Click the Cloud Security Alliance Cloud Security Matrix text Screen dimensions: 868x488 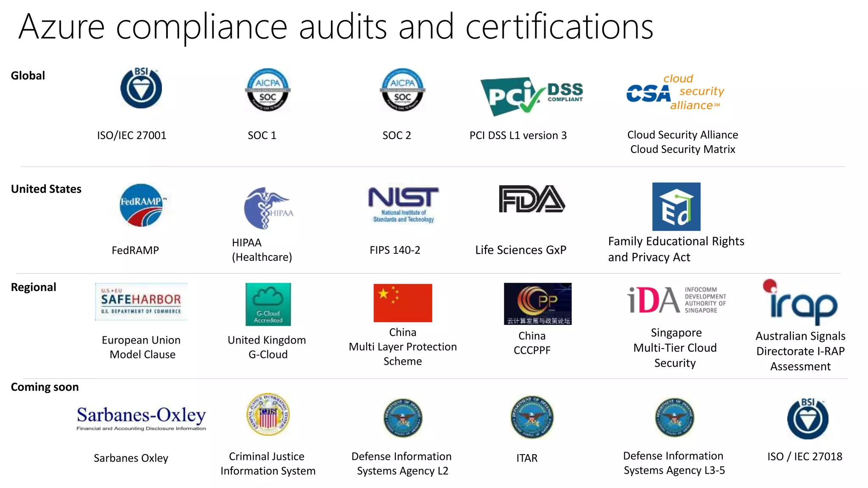click(683, 142)
